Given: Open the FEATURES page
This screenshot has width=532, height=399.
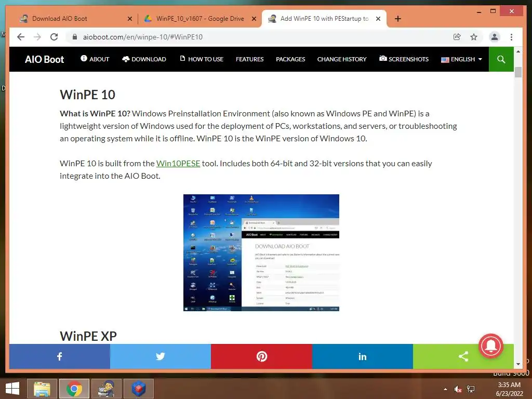Looking at the screenshot, I should click(250, 59).
